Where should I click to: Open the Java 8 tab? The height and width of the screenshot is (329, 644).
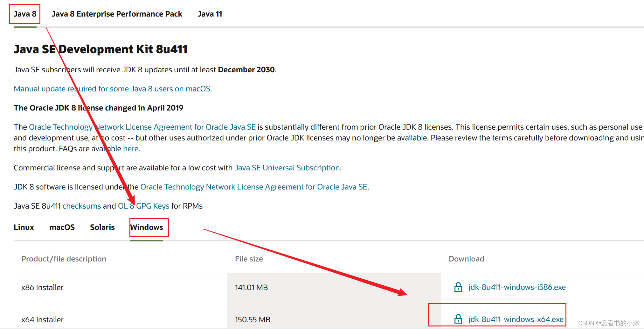pos(25,14)
